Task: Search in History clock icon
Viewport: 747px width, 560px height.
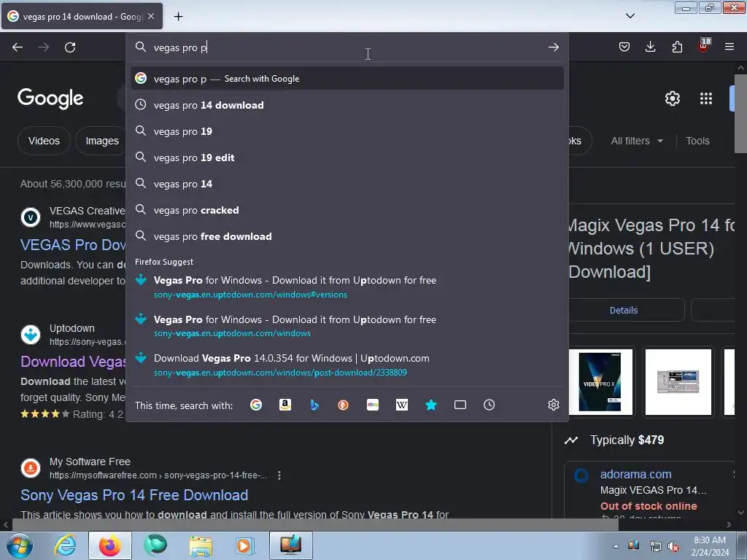Action: tap(489, 405)
